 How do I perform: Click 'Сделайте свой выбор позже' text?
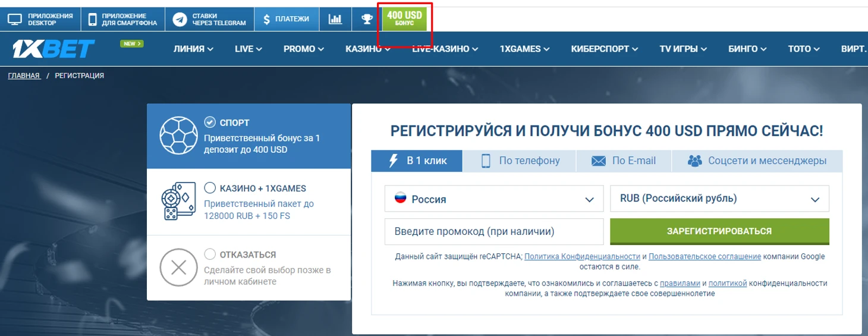(x=268, y=275)
